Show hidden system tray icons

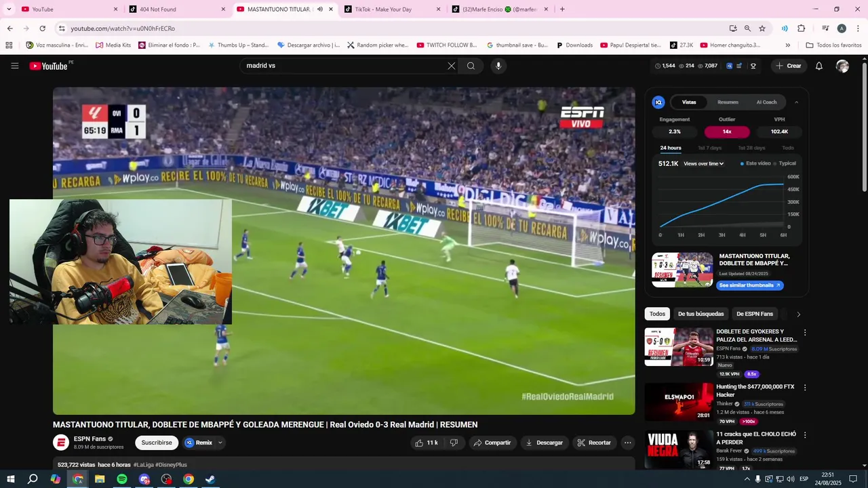pyautogui.click(x=747, y=479)
